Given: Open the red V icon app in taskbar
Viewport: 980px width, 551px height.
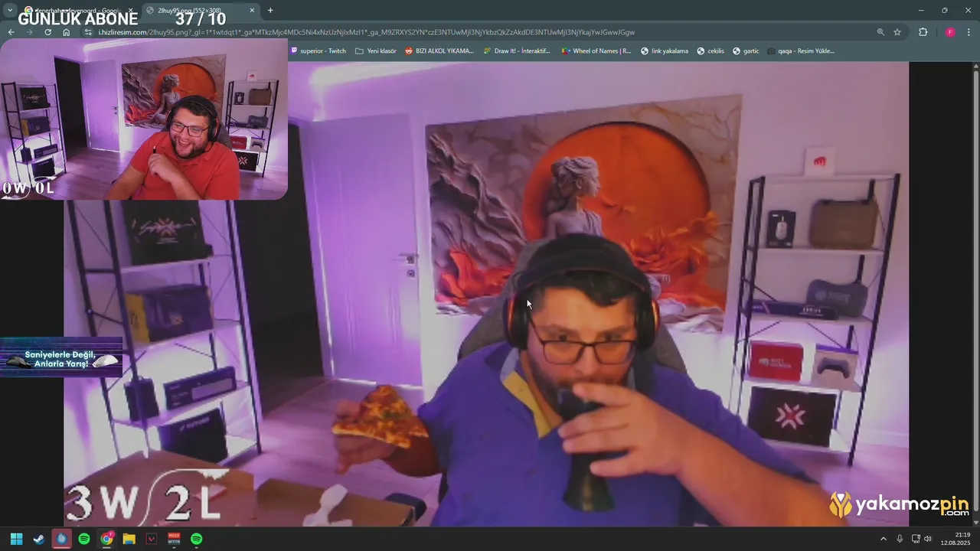Looking at the screenshot, I should [x=151, y=539].
